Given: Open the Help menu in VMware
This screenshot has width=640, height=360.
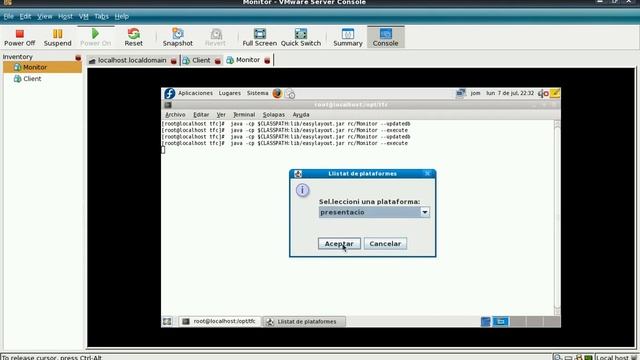Looking at the screenshot, I should click(x=122, y=16).
